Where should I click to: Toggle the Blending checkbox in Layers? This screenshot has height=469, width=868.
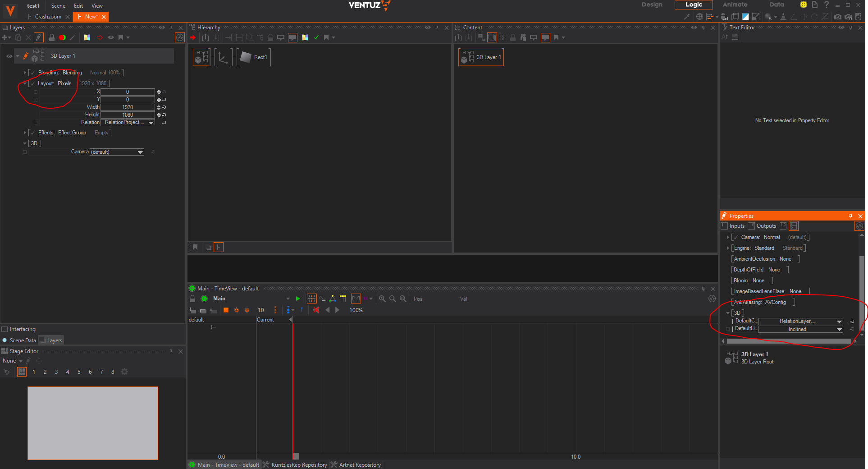32,73
